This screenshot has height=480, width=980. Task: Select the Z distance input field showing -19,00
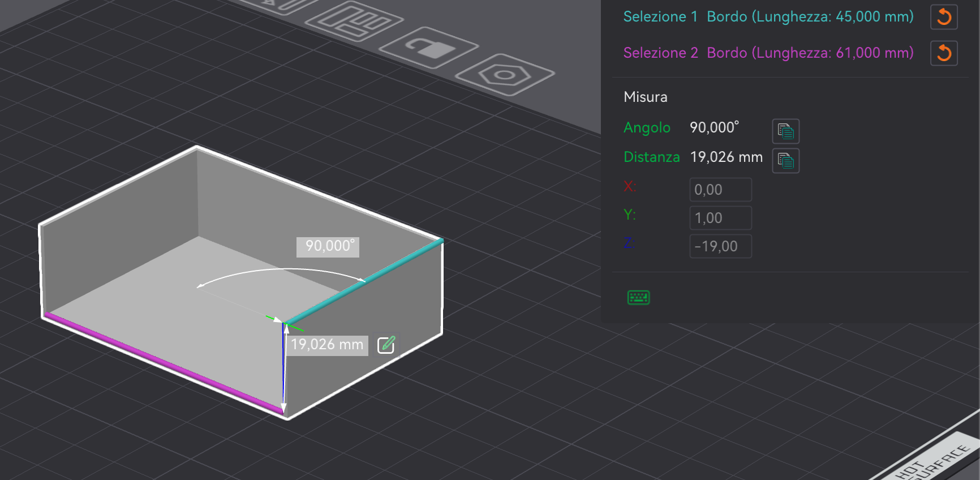720,246
